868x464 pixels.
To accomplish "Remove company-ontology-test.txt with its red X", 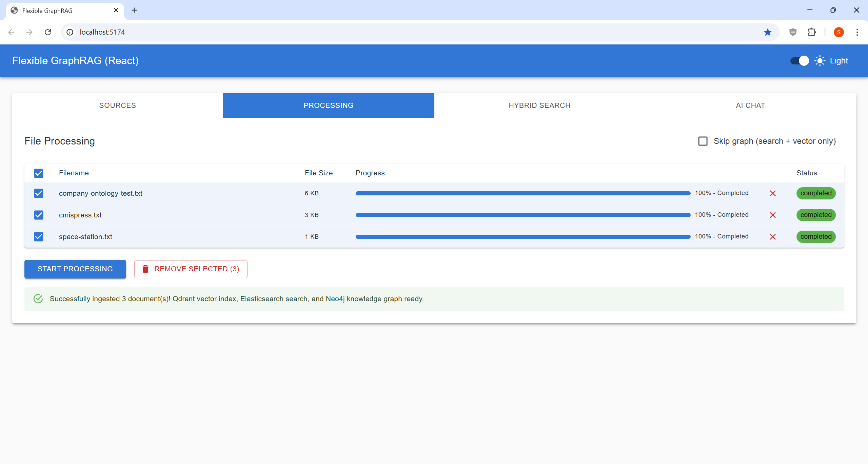I will [x=773, y=193].
